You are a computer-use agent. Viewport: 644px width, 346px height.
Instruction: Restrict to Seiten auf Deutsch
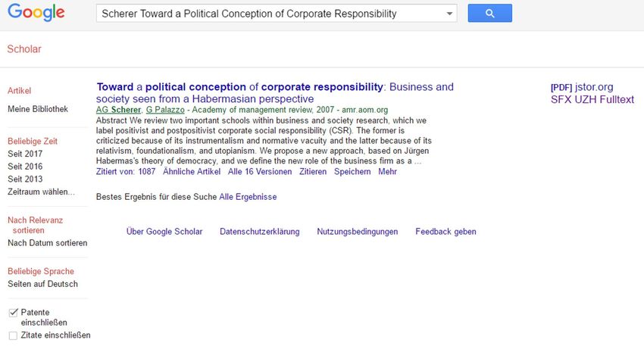tap(42, 284)
